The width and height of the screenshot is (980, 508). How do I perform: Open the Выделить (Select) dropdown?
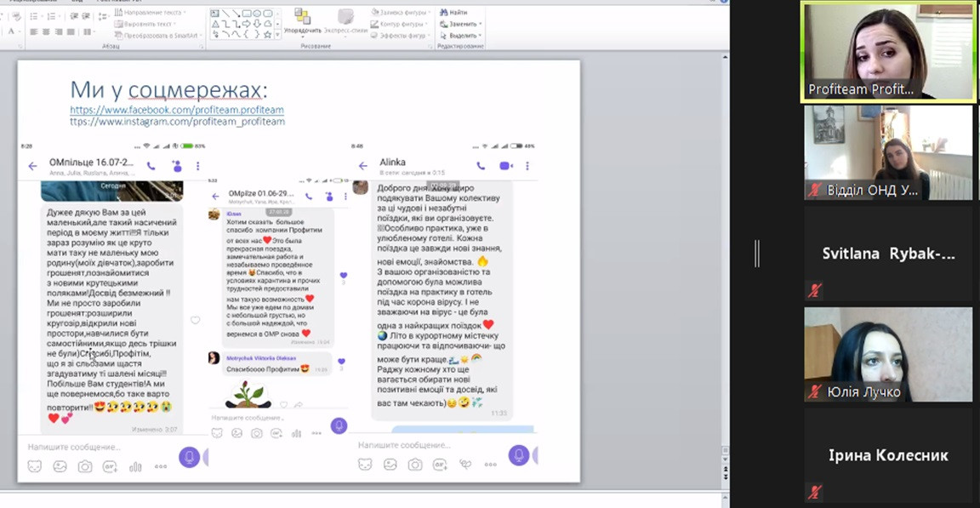pos(460,36)
